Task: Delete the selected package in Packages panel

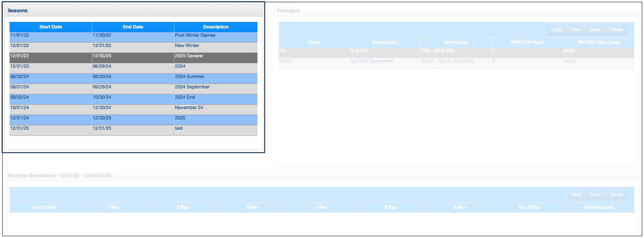Action: click(615, 30)
